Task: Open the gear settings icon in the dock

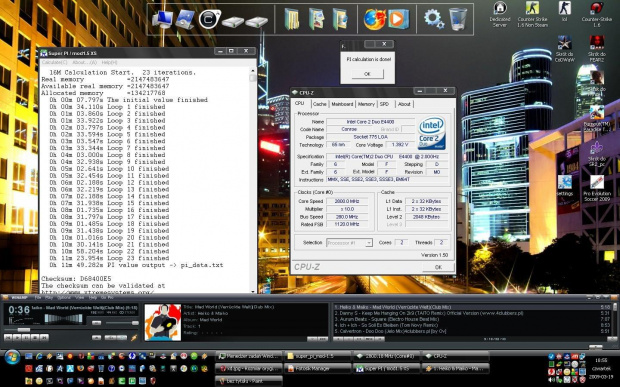Action: tap(433, 19)
